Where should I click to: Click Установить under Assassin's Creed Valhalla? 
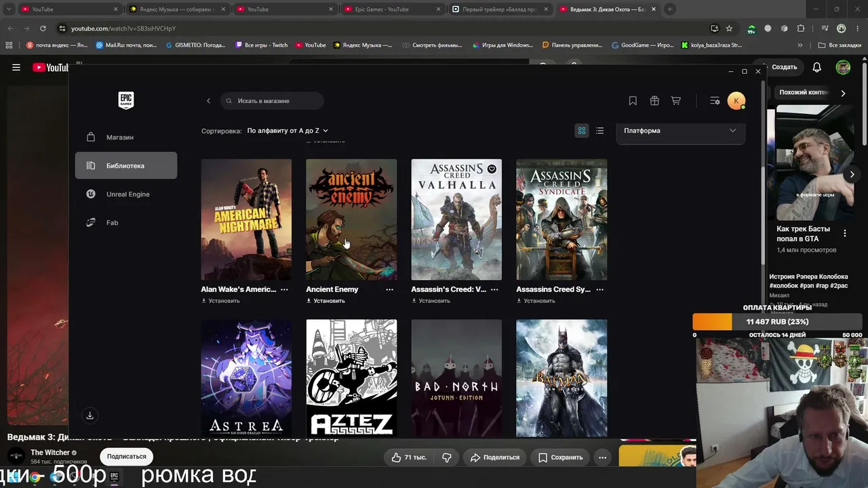(431, 301)
